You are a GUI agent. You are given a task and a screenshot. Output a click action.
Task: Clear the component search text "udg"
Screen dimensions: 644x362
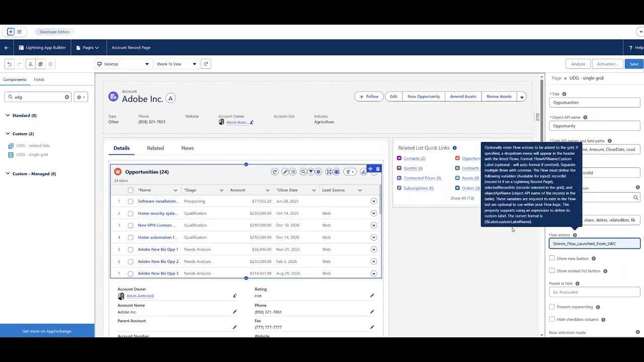[67, 97]
